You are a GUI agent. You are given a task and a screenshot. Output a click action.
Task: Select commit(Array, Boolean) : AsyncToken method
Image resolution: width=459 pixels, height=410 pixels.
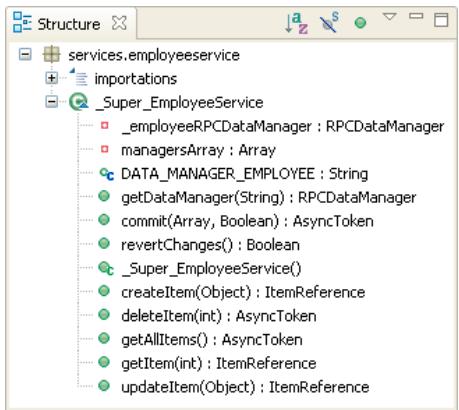click(247, 221)
